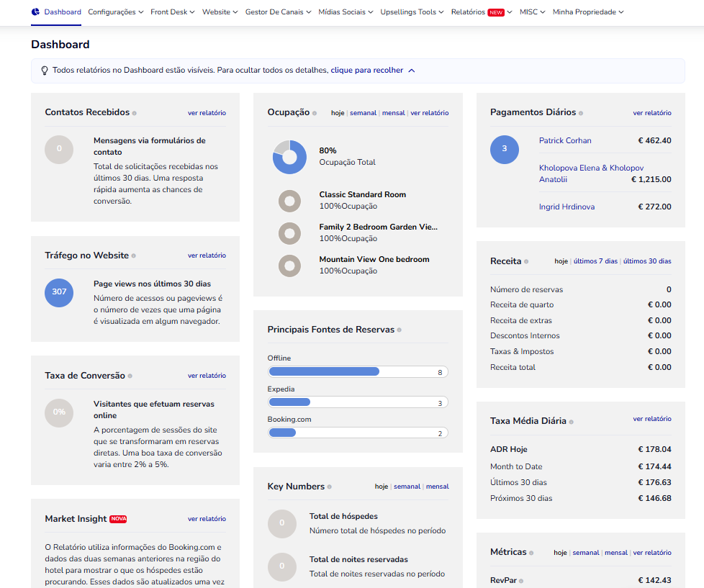This screenshot has width=704, height=588.
Task: Click the lightbulb tip icon in banner
Action: [x=45, y=71]
